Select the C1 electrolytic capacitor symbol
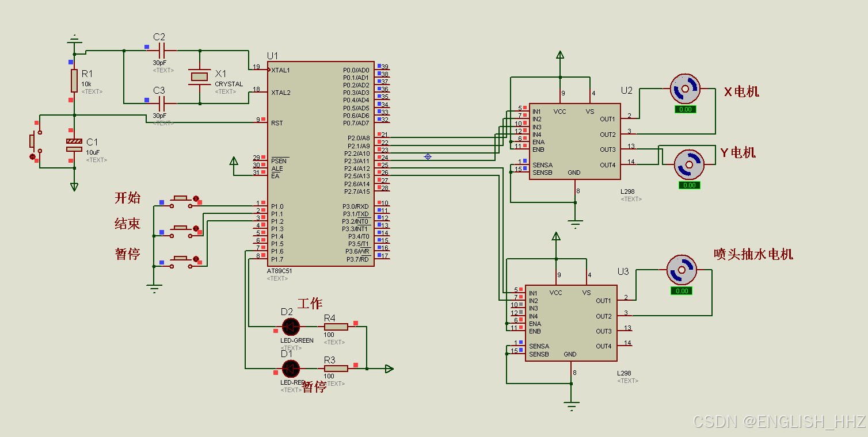 [x=74, y=145]
